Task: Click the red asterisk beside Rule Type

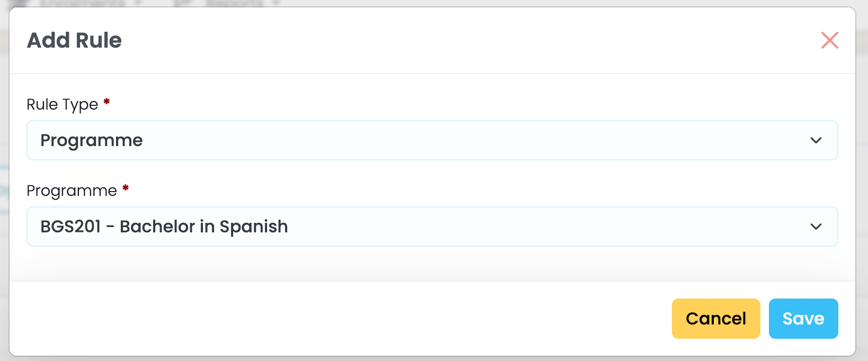Action: [x=107, y=102]
